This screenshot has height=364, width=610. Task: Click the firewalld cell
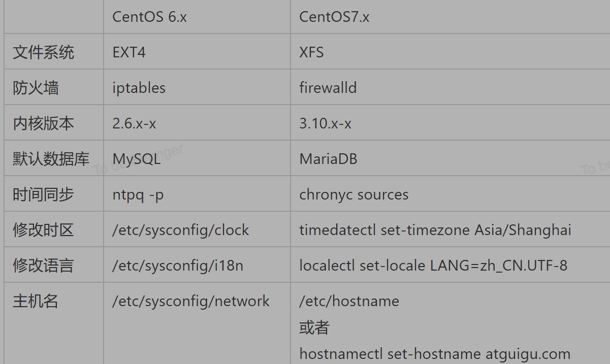328,88
